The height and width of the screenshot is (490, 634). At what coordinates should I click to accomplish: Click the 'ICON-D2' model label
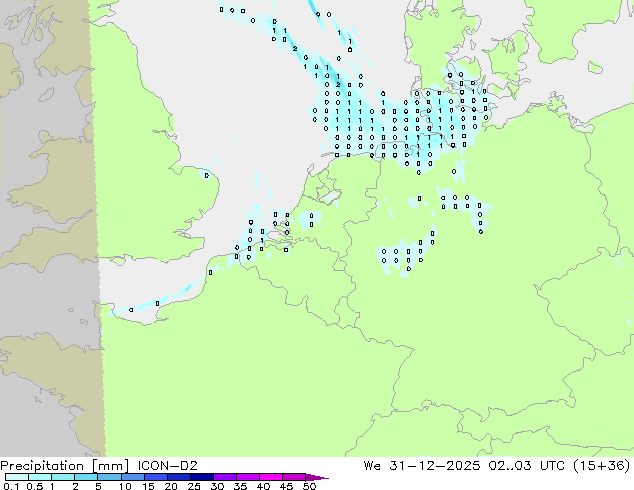pyautogui.click(x=167, y=466)
